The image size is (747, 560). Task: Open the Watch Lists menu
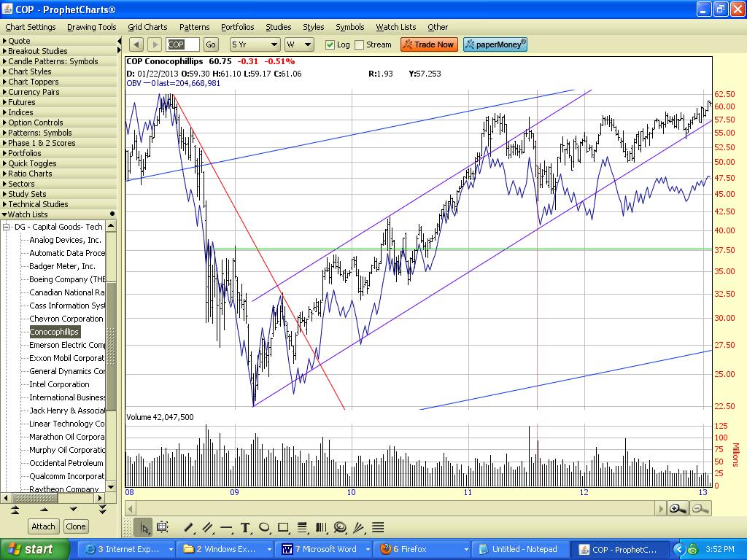point(396,27)
